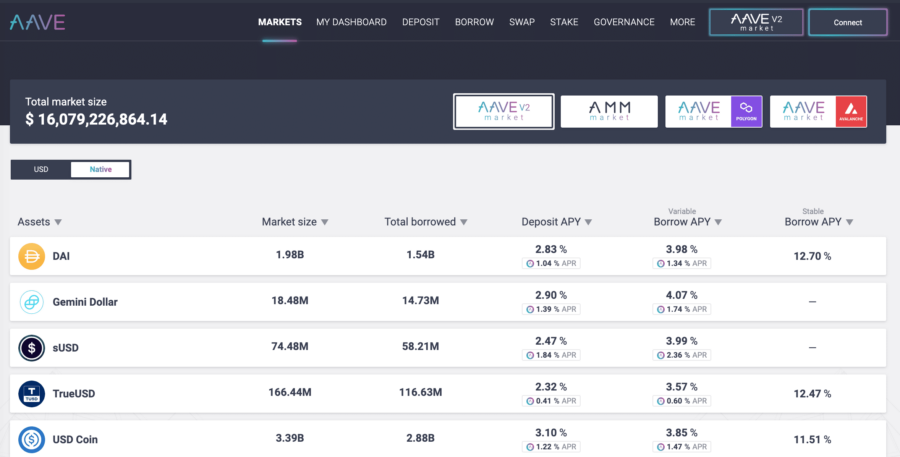Open Aave V2 market switcher in header
The height and width of the screenshot is (457, 900).
pyautogui.click(x=755, y=22)
